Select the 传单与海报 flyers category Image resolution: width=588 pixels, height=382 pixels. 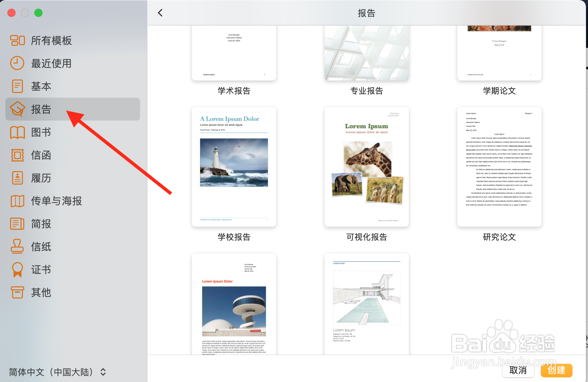tap(18, 201)
